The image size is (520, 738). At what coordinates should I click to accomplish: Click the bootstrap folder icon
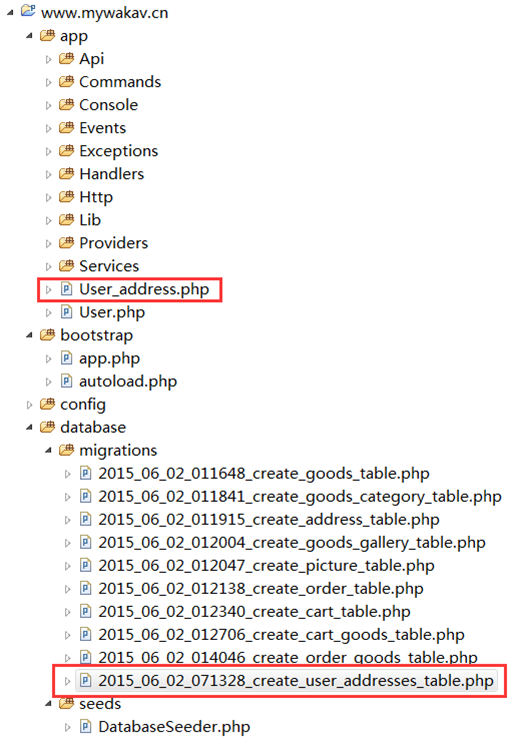[x=47, y=335]
